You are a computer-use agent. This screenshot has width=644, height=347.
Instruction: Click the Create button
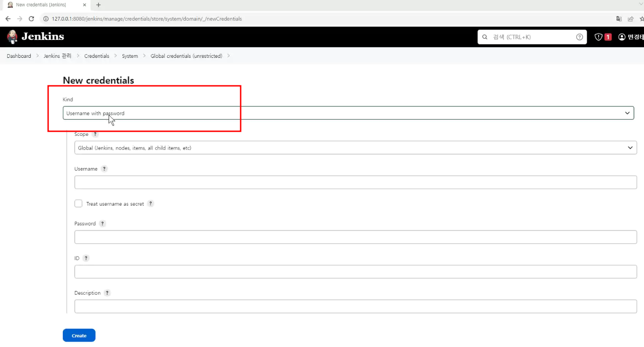click(79, 336)
